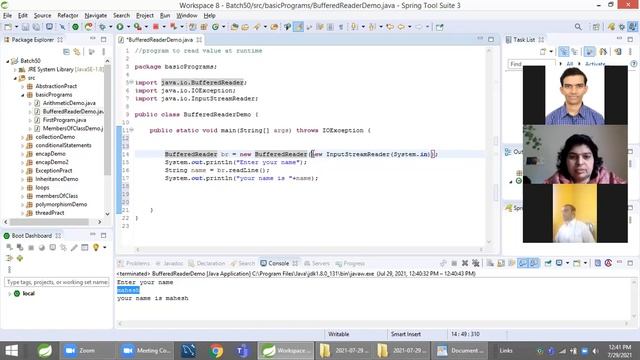Toggle Mark Occurrences highlighted toolbar button
The height and width of the screenshot is (360, 640).
(x=298, y=27)
